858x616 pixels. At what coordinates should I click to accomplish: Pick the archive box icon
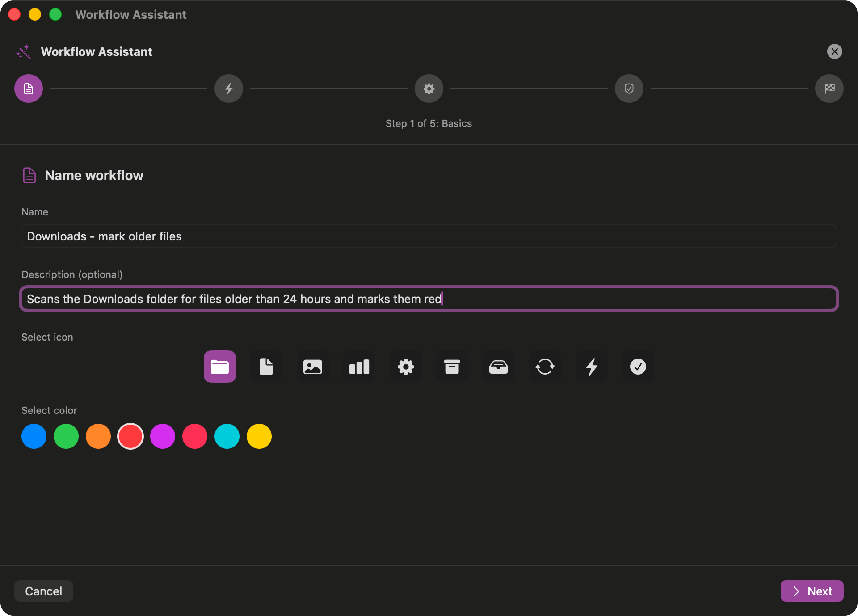(452, 367)
